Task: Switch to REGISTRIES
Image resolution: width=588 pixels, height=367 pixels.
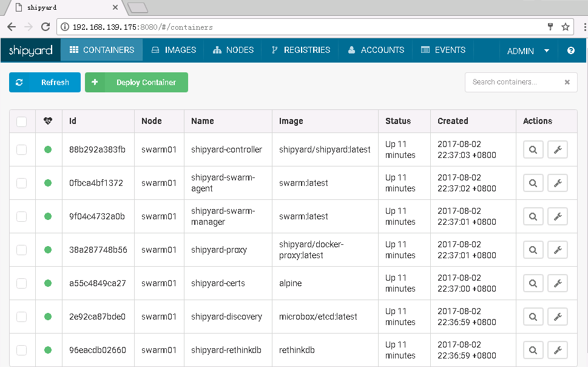Action: coord(300,50)
